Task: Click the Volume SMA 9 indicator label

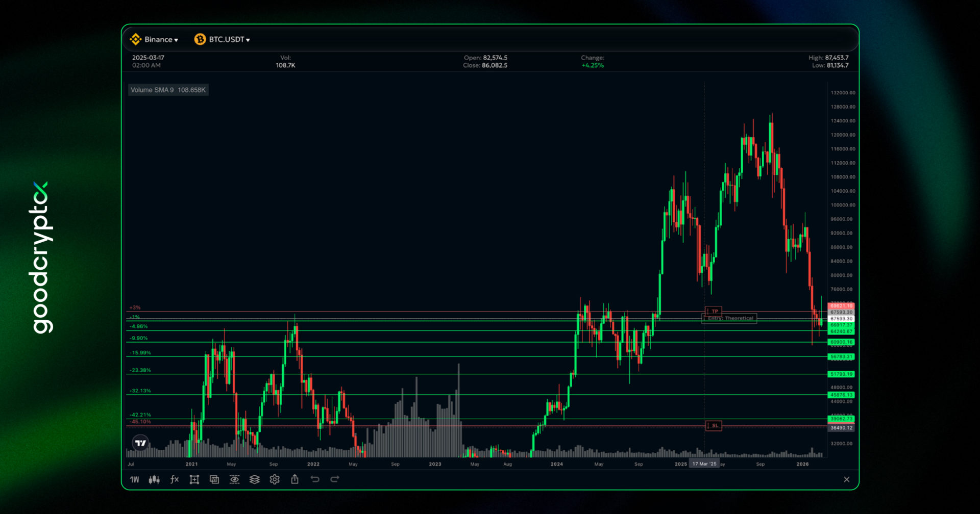Action: point(168,90)
